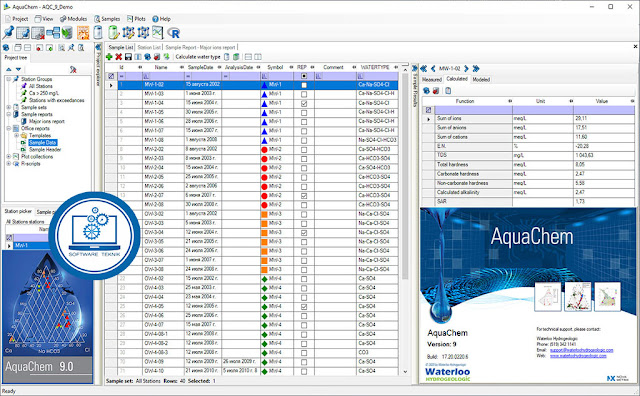Select Major ions report tree item
The width and height of the screenshot is (640, 396).
tap(47, 121)
